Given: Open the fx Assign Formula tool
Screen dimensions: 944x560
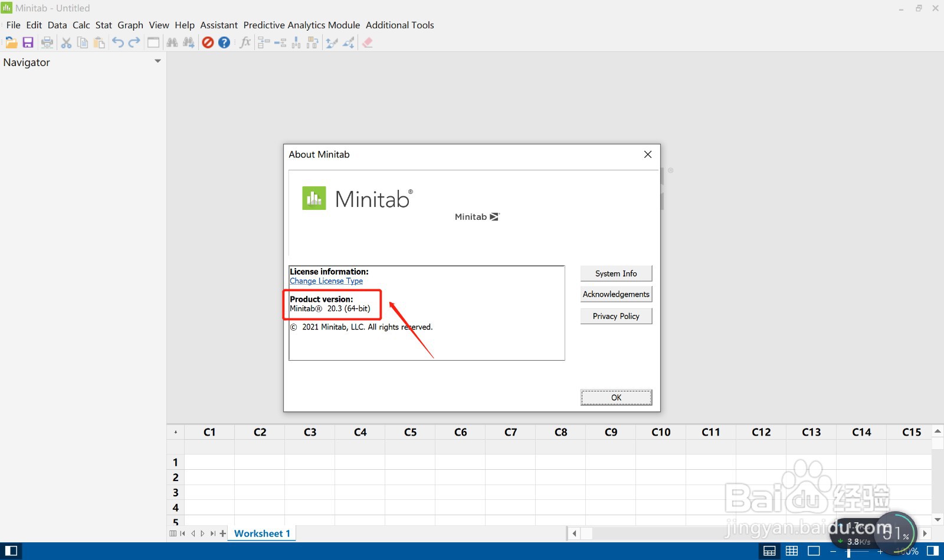Looking at the screenshot, I should click(245, 42).
